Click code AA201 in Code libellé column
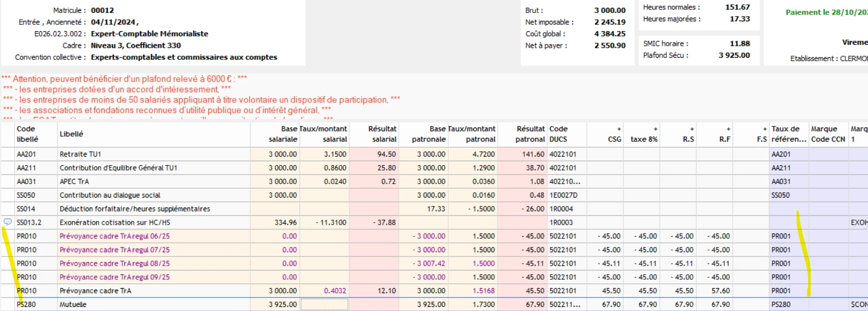Screen dimensions: 868x311 click(x=26, y=154)
